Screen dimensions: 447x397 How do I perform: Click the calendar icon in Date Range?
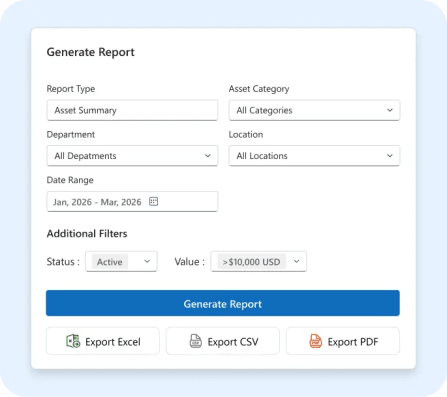tap(153, 201)
